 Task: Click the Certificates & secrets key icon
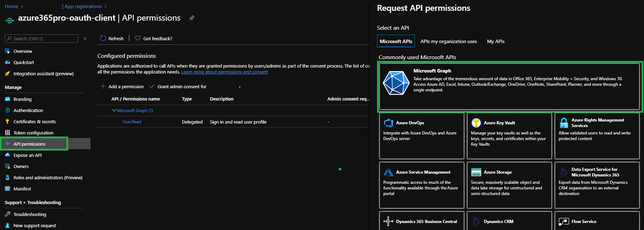click(7, 121)
